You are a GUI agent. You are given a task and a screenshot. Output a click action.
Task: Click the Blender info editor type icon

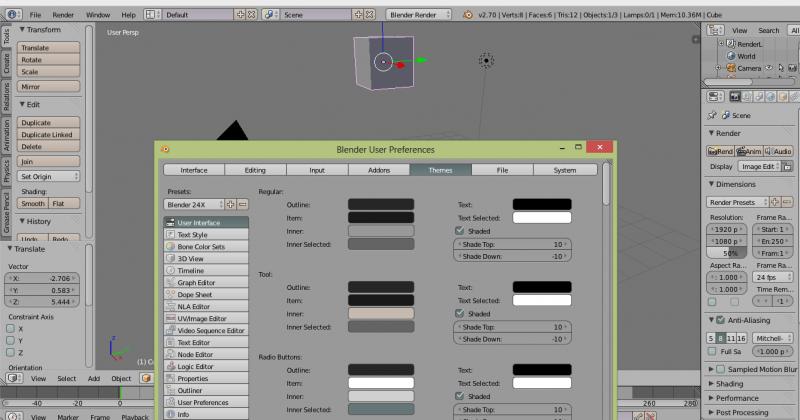[x=12, y=14]
